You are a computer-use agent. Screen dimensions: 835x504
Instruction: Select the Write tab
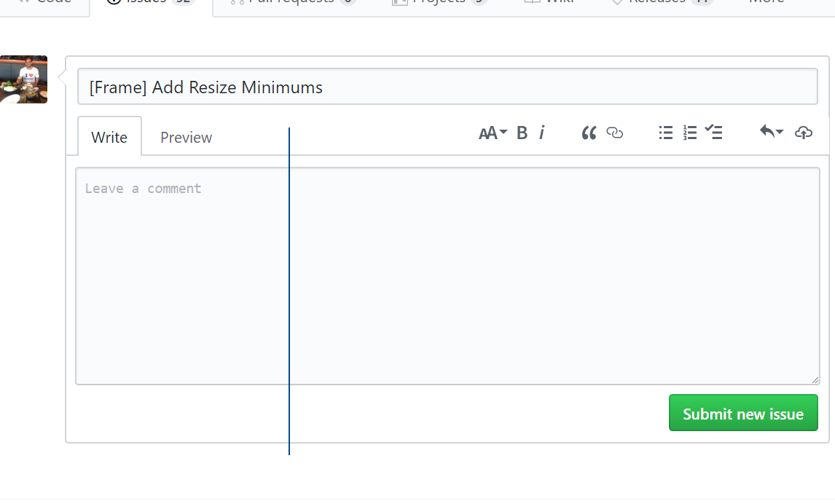click(109, 137)
